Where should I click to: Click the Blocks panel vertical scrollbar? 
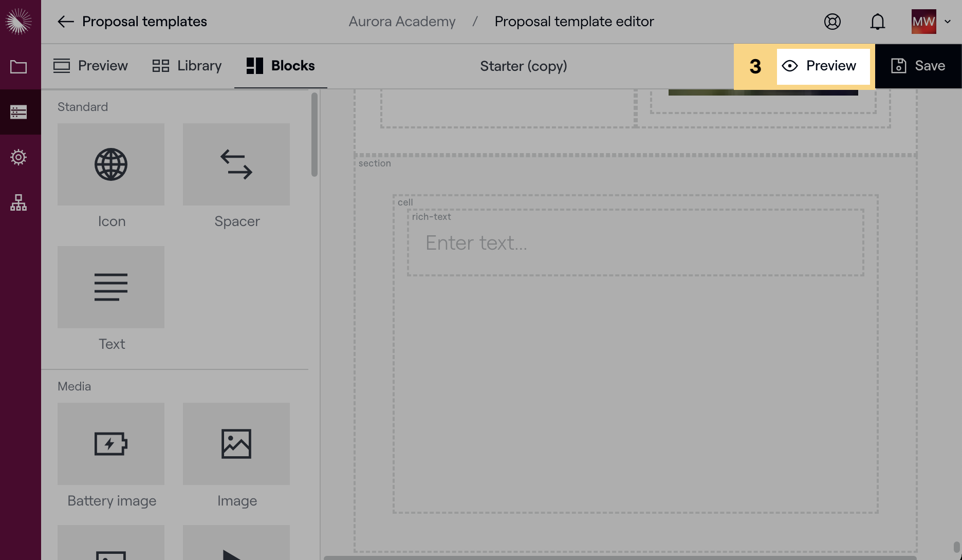click(314, 135)
